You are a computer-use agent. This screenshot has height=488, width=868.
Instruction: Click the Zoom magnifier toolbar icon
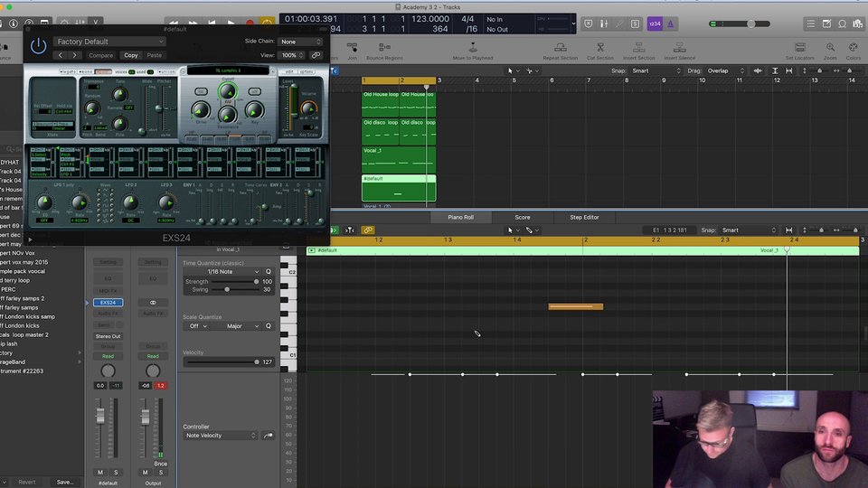[830, 48]
